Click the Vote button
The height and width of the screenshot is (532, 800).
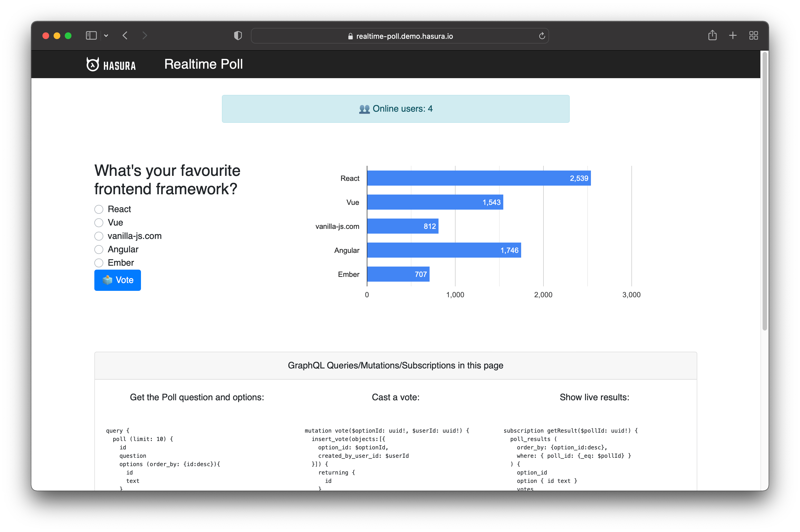pos(117,280)
